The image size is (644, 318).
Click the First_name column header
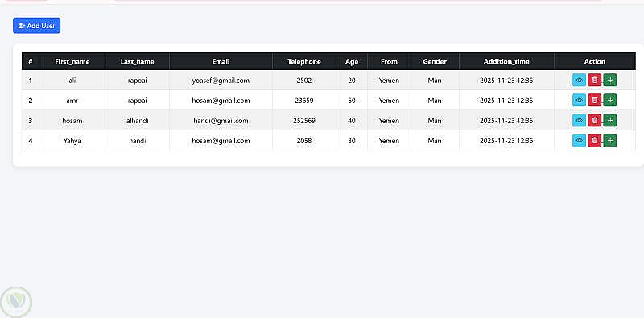point(72,62)
